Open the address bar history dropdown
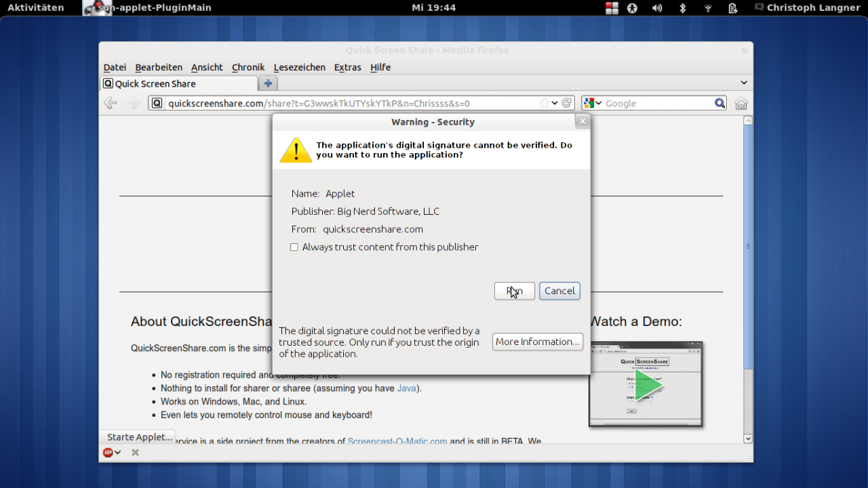The width and height of the screenshot is (868, 488). (x=555, y=103)
